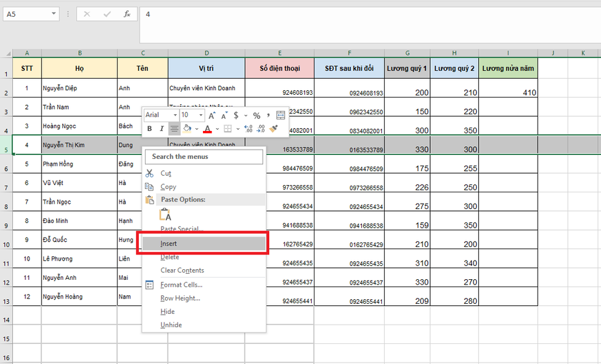Click the SĐT sau khi đổi header
Viewport: 601px width, 364px height.
tap(349, 68)
